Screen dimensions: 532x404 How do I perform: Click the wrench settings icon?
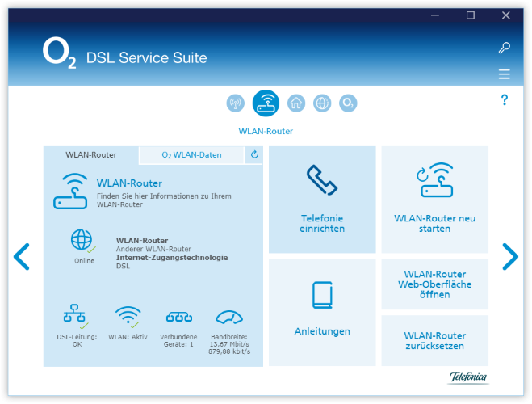coord(505,48)
